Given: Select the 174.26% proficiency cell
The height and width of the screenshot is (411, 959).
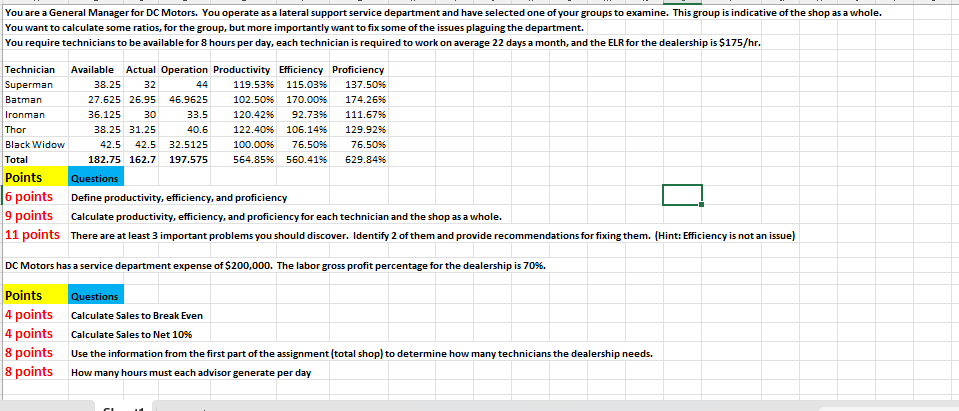Looking at the screenshot, I should click(x=358, y=99).
